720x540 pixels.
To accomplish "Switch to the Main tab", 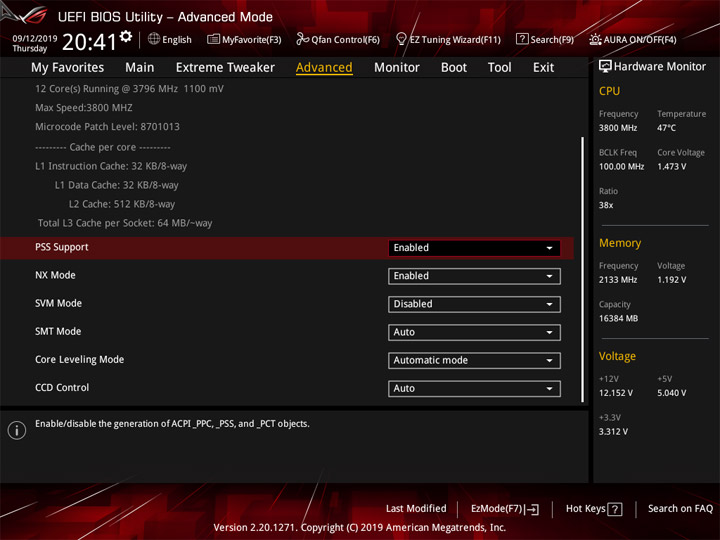I will tap(140, 68).
